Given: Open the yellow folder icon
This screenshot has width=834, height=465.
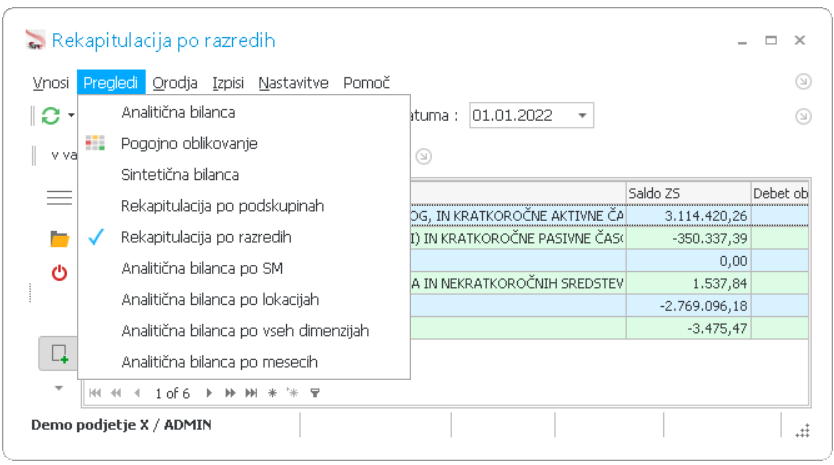Looking at the screenshot, I should tap(60, 239).
